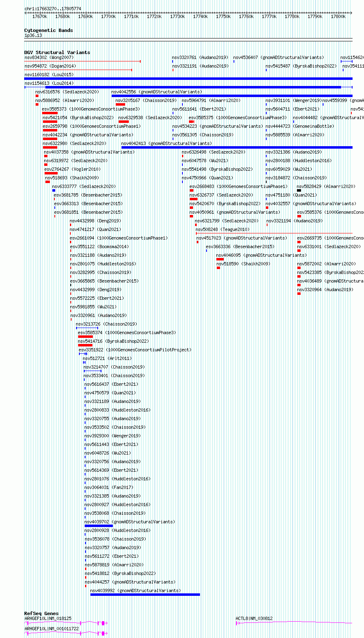
Task: Click the nsv1154613 (Lou2014) variant label
Action: click(49, 83)
